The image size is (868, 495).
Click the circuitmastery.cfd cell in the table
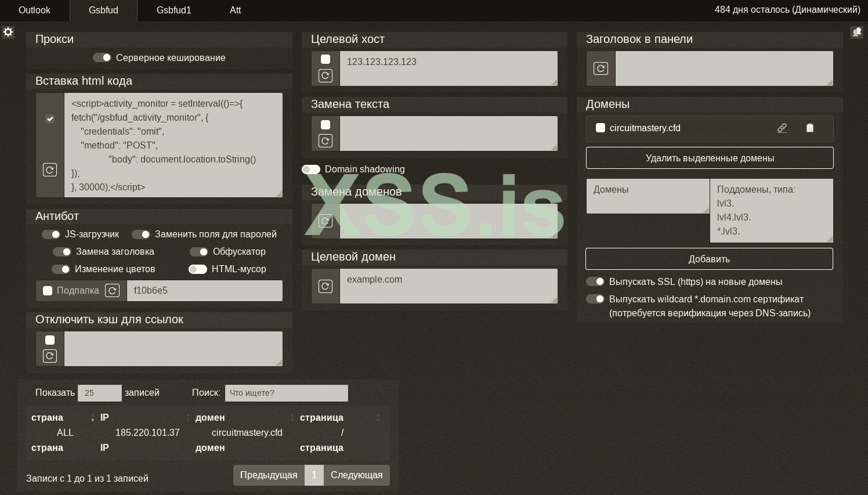click(247, 433)
